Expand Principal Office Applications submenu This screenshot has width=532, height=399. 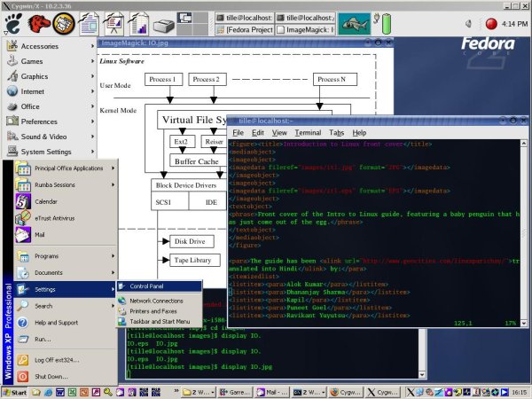point(69,168)
